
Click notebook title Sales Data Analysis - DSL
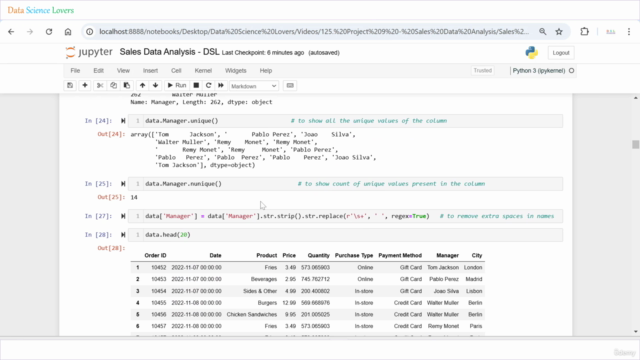(169, 52)
